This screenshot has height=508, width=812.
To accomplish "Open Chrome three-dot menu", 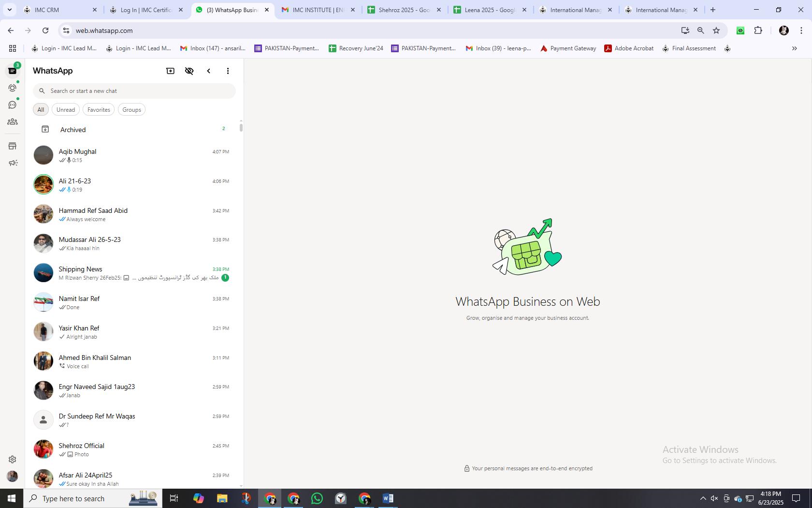I will [x=801, y=30].
